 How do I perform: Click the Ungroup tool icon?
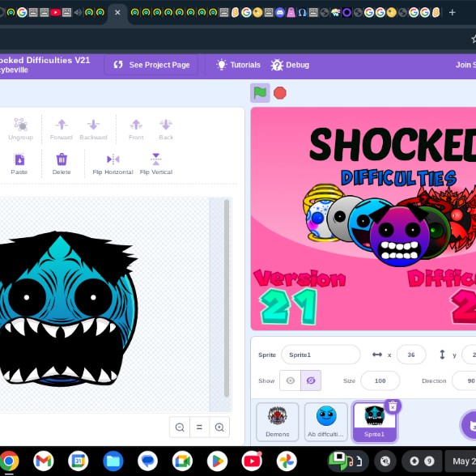click(21, 124)
